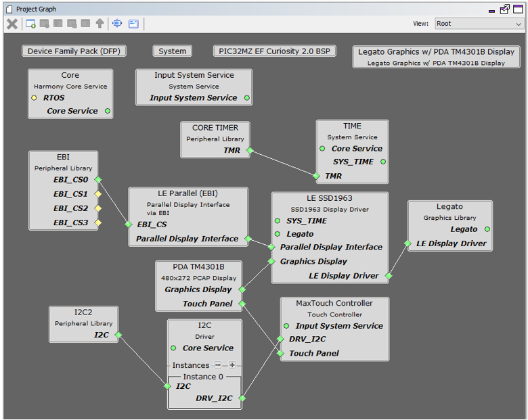The image size is (528, 420).
Task: Select the Legato Graphics w/ PDA TM4301B Display box
Action: (436, 57)
